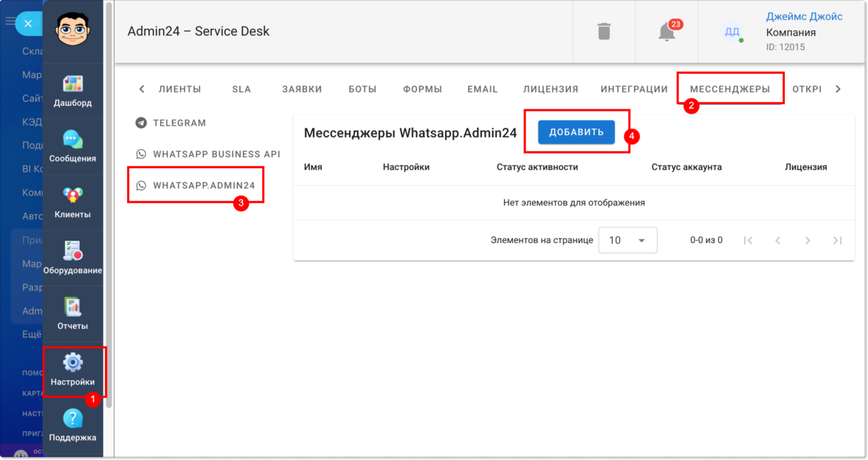
Task: Click the Джеймс Джойс user name link
Action: click(x=804, y=16)
